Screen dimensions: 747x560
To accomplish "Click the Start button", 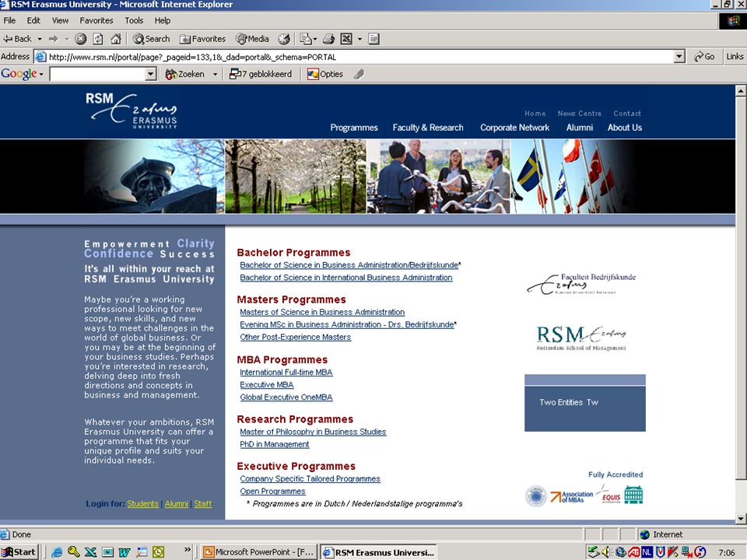I will (19, 552).
